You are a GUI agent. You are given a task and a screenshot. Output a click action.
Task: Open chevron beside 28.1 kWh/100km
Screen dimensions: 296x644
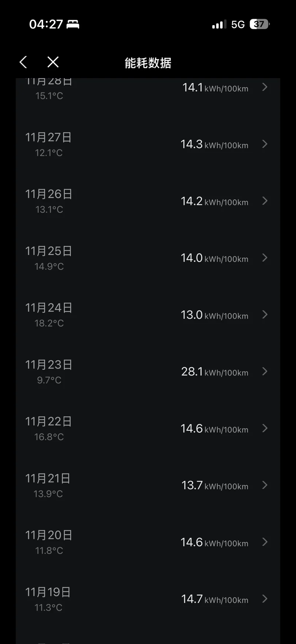[265, 371]
